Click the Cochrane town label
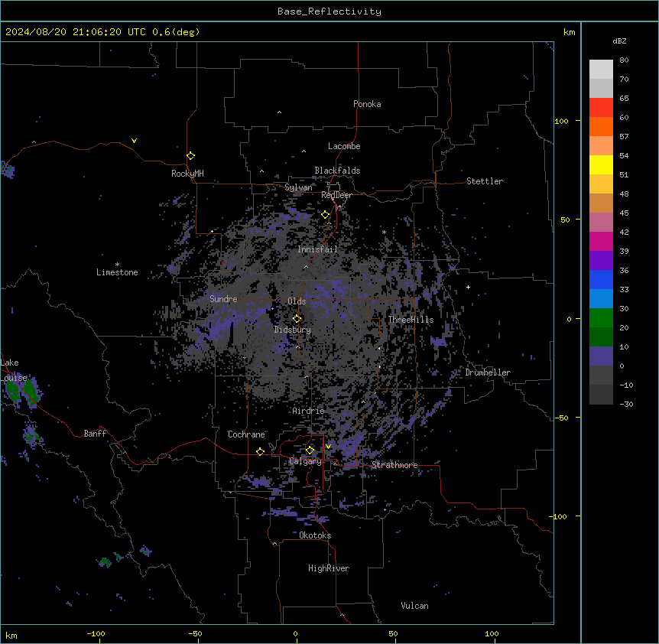659x644 pixels. point(246,434)
